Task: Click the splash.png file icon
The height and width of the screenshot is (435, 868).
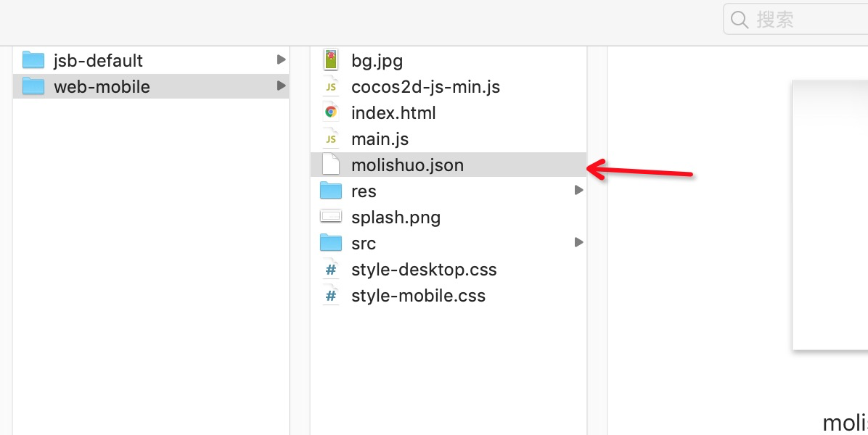Action: (331, 217)
